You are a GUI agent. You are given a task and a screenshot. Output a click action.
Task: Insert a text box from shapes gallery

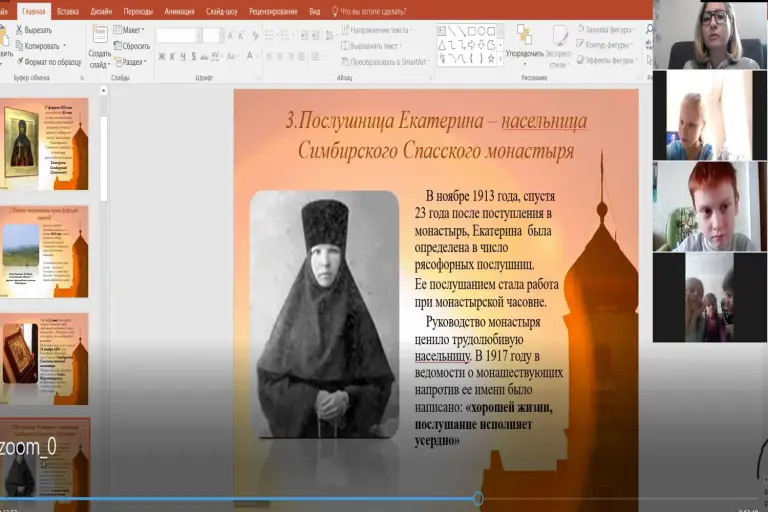[442, 31]
